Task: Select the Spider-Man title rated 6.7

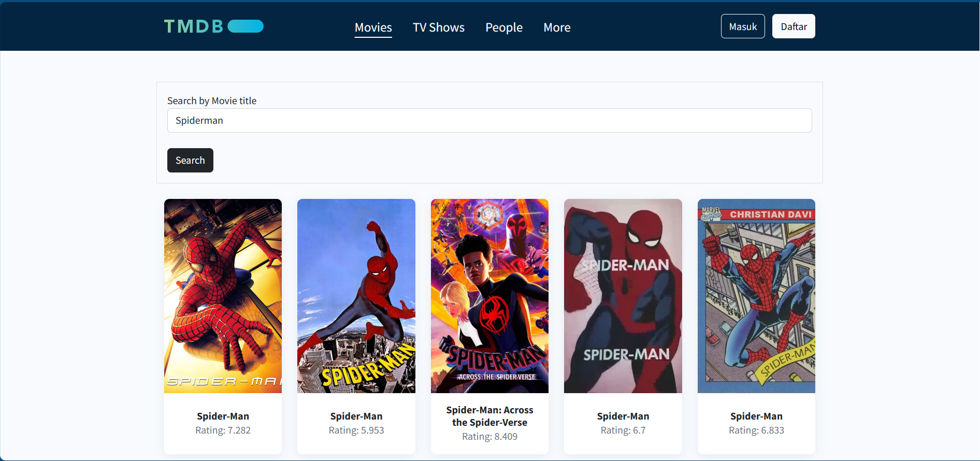Action: (623, 416)
